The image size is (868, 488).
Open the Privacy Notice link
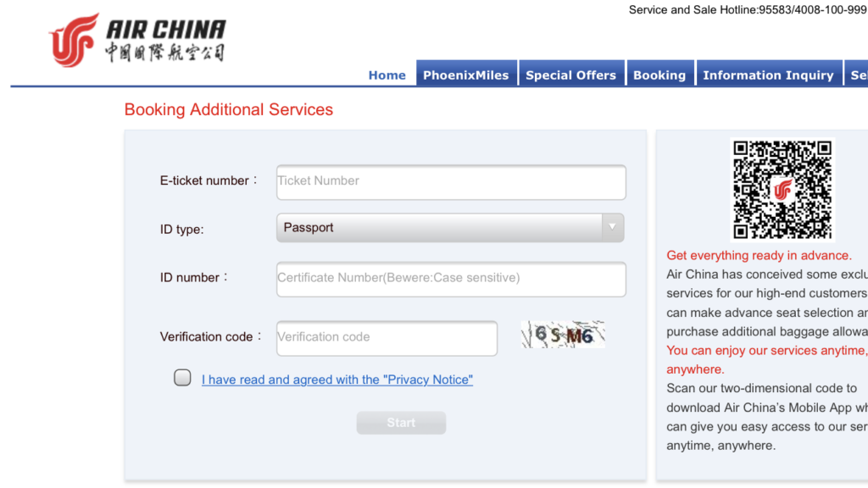(337, 380)
